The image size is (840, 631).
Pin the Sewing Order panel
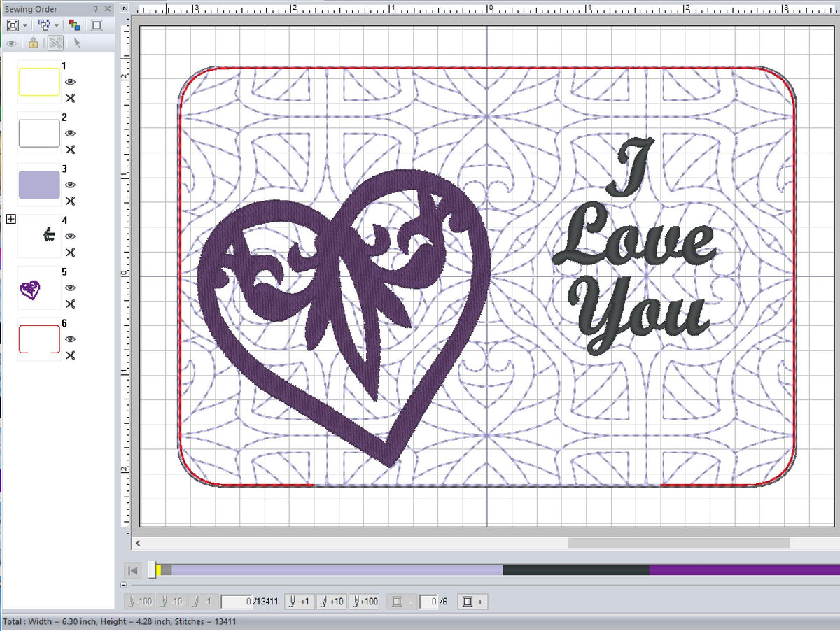[x=96, y=9]
